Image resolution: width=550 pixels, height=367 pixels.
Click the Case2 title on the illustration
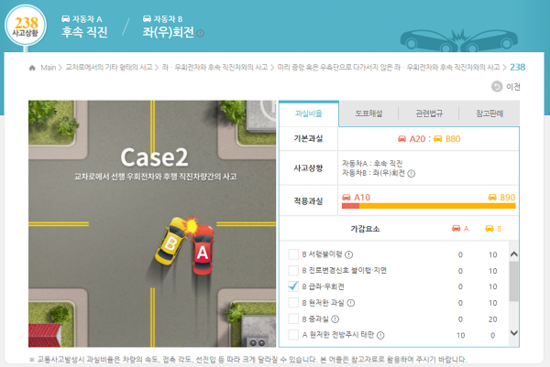(x=154, y=158)
